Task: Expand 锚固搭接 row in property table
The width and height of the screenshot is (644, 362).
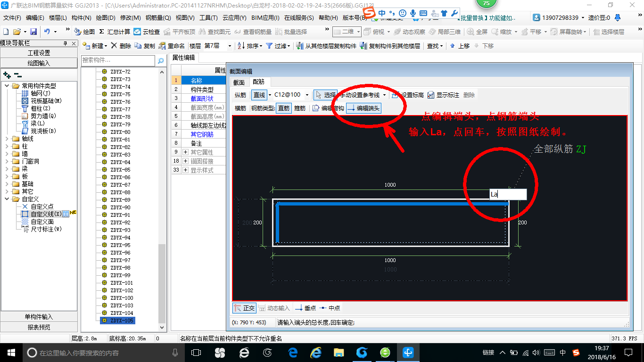Action: click(x=186, y=161)
